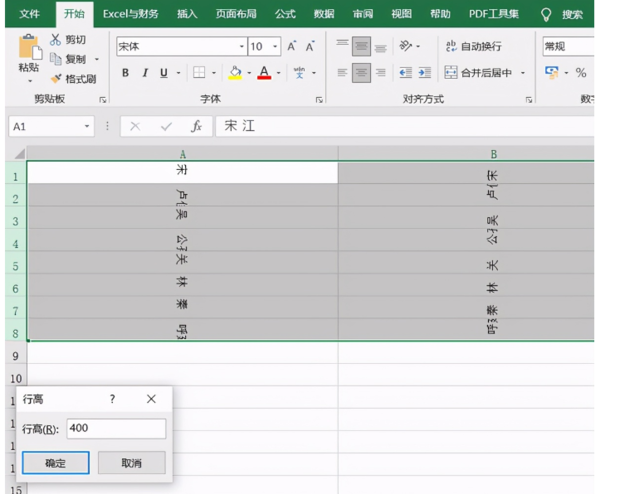This screenshot has width=620, height=494.
Task: Expand the font color dropdown arrow
Action: (x=278, y=73)
